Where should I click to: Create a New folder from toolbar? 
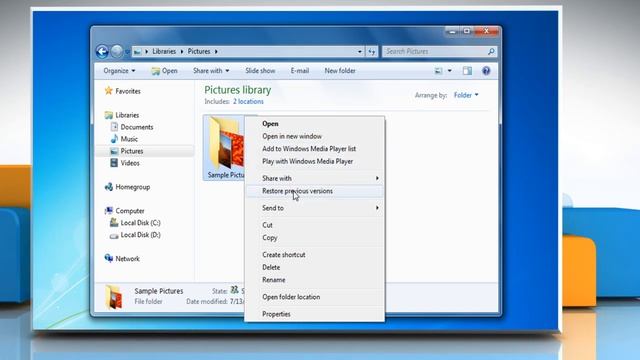(340, 71)
